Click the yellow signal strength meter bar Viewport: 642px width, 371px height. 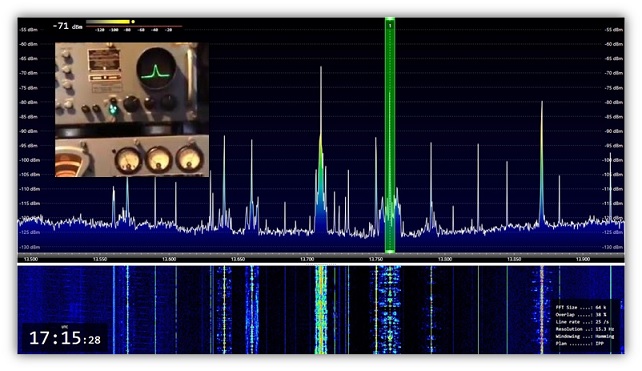pos(108,22)
